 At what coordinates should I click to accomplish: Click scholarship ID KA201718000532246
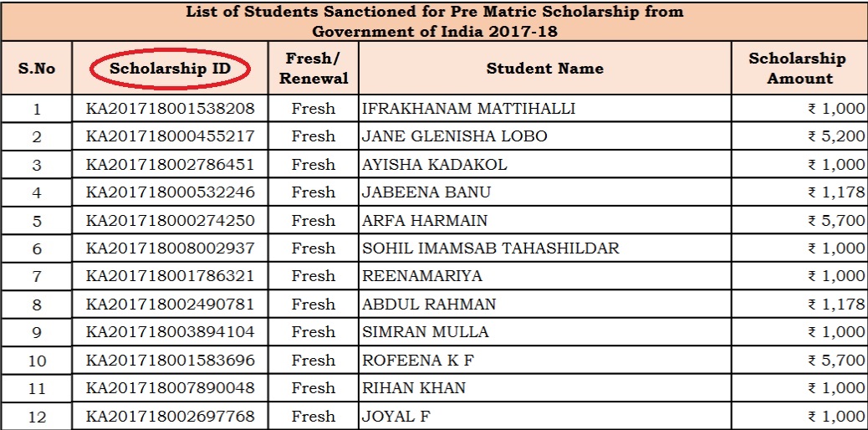[x=170, y=192]
